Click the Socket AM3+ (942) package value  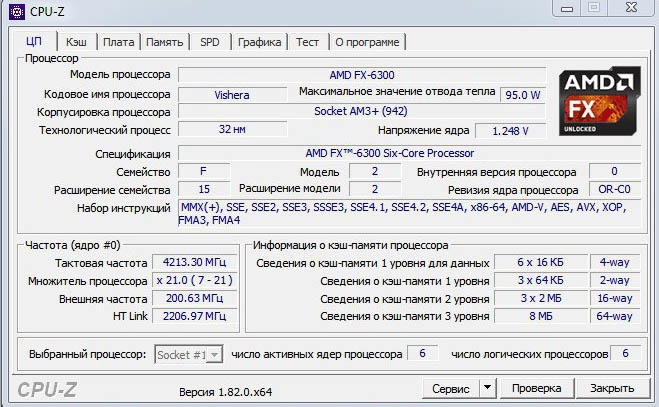361,111
